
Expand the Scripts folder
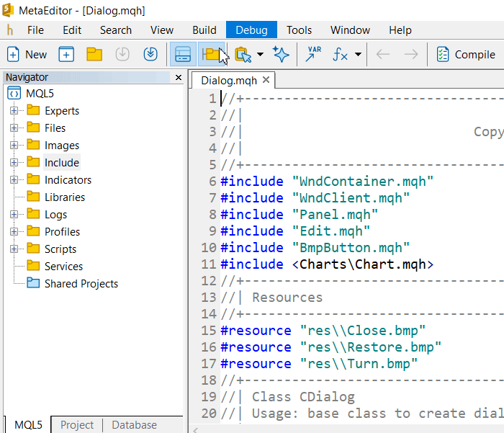pos(14,249)
